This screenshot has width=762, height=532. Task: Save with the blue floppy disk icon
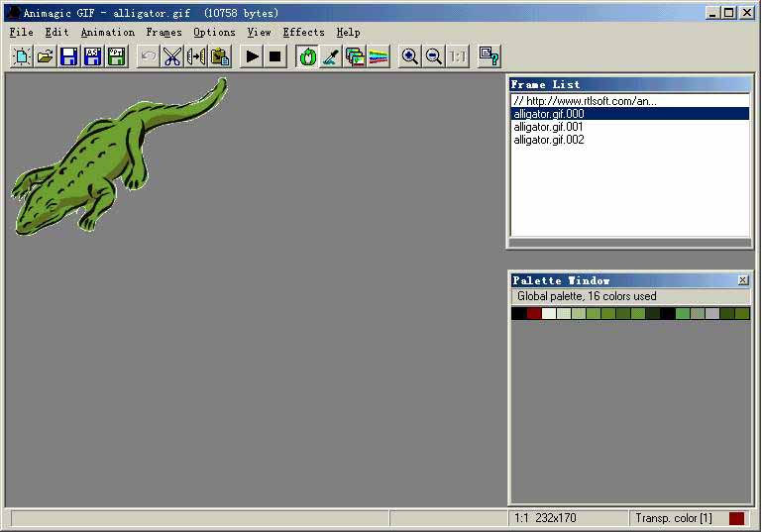pos(68,56)
